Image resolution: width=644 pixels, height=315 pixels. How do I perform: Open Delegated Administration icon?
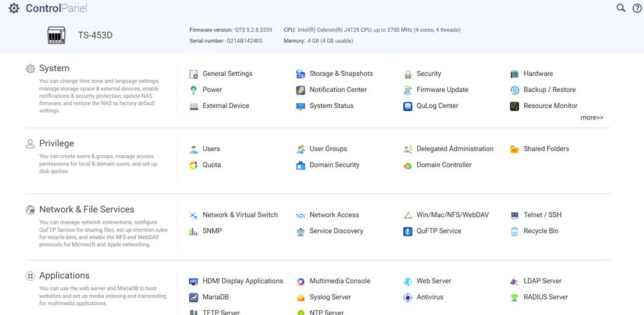tap(407, 149)
